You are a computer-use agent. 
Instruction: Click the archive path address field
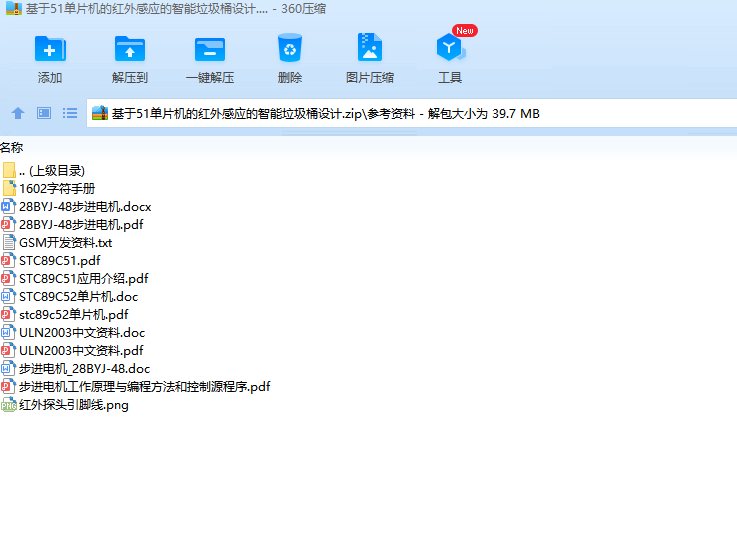pos(411,113)
